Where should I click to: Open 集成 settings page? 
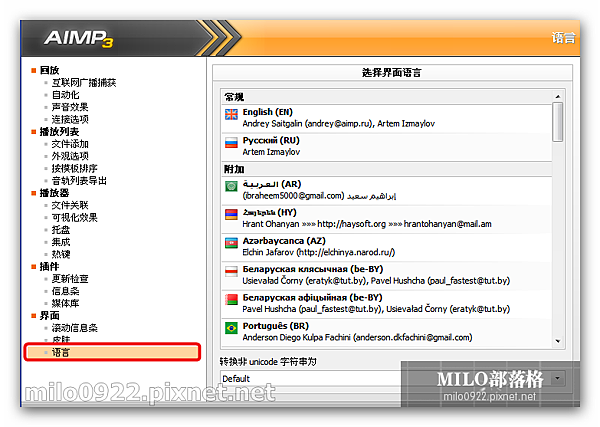[x=61, y=242]
